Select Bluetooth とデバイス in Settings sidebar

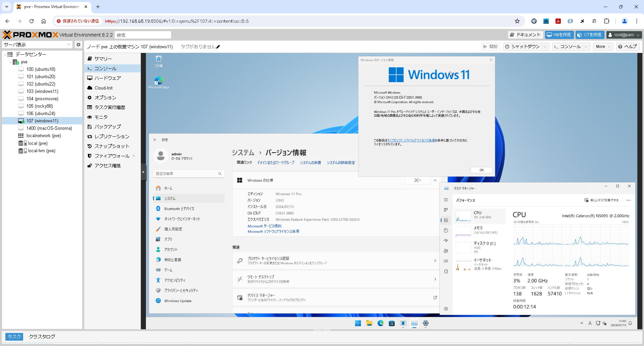coord(189,209)
